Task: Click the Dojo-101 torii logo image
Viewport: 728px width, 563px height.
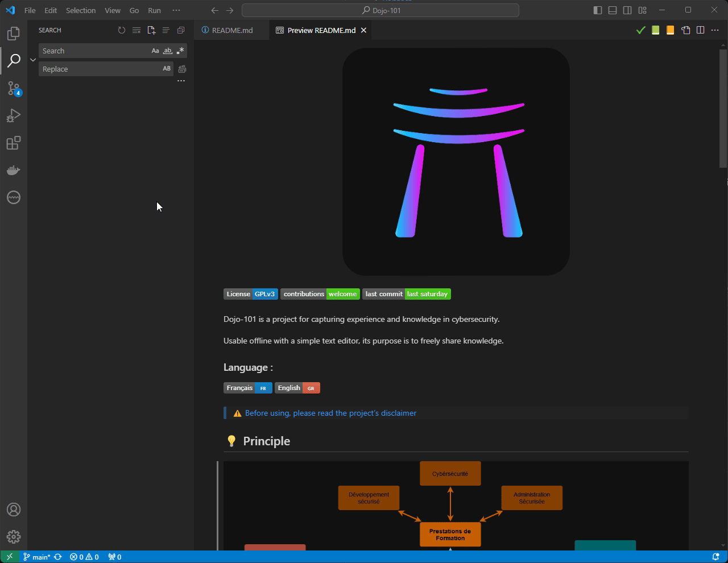Action: 456,162
